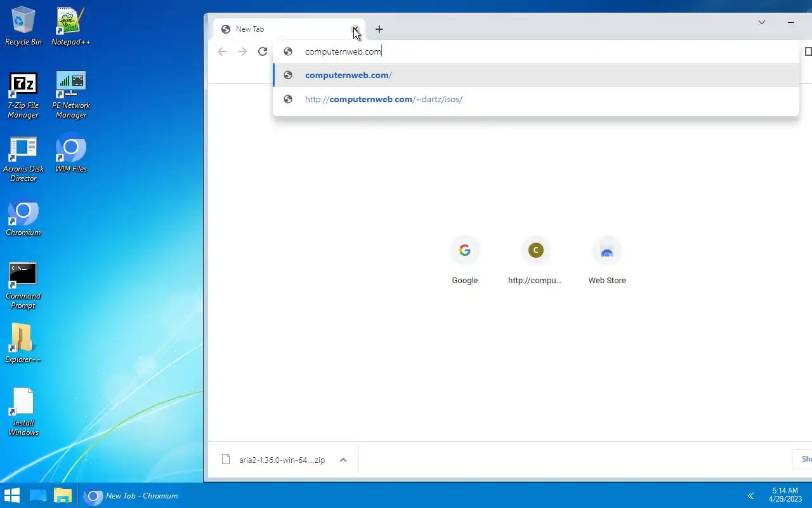The image size is (812, 508).
Task: Activate New Tab - Chromium taskbar button
Action: pos(131,495)
